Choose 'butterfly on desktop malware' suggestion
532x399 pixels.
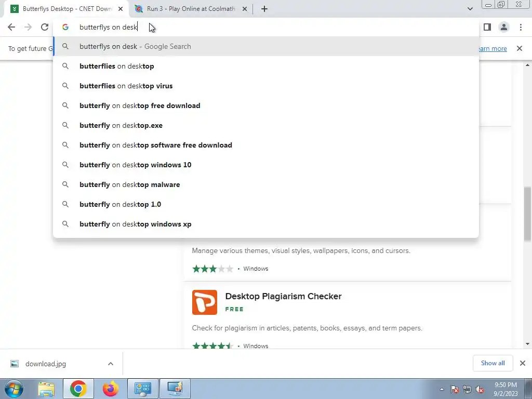click(266, 184)
